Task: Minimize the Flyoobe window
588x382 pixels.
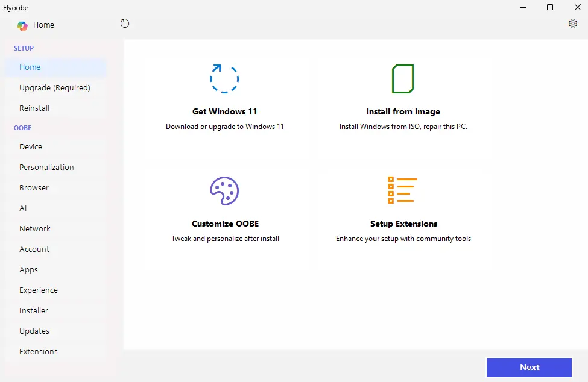Action: 523,7
